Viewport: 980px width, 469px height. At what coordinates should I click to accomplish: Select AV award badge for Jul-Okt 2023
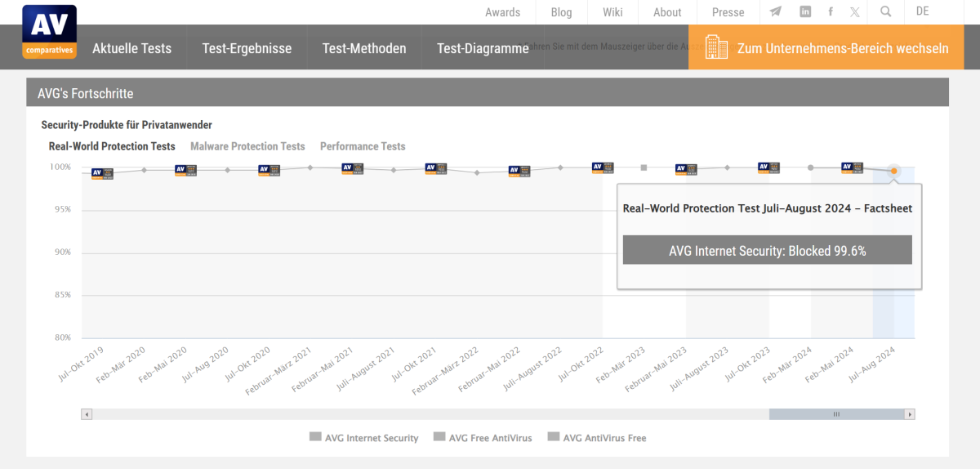pos(768,167)
